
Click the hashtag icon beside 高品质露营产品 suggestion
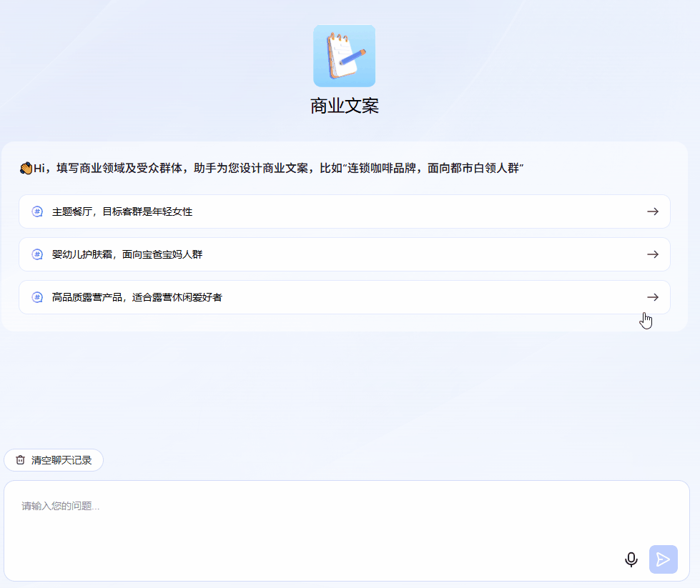pyautogui.click(x=37, y=297)
